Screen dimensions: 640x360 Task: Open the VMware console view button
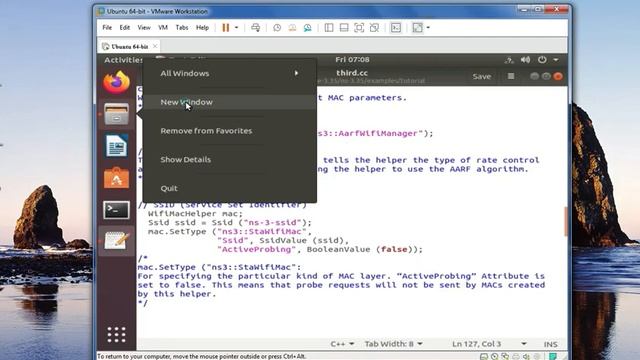(396, 27)
